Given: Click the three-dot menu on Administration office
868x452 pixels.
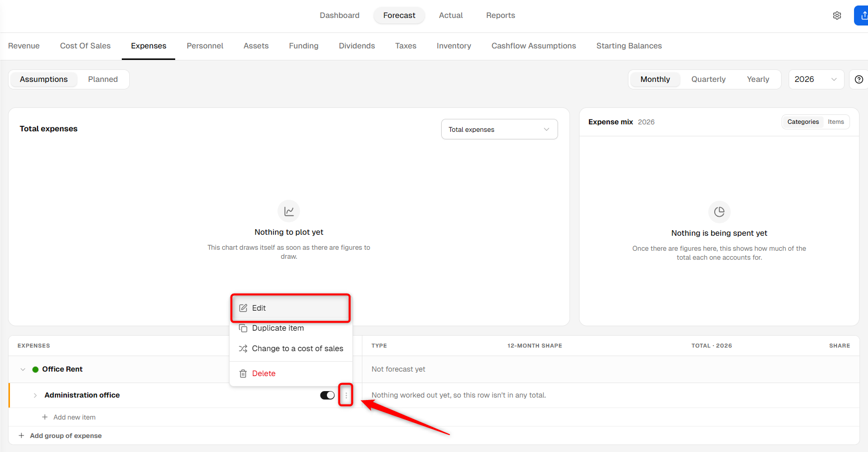Looking at the screenshot, I should pos(346,395).
